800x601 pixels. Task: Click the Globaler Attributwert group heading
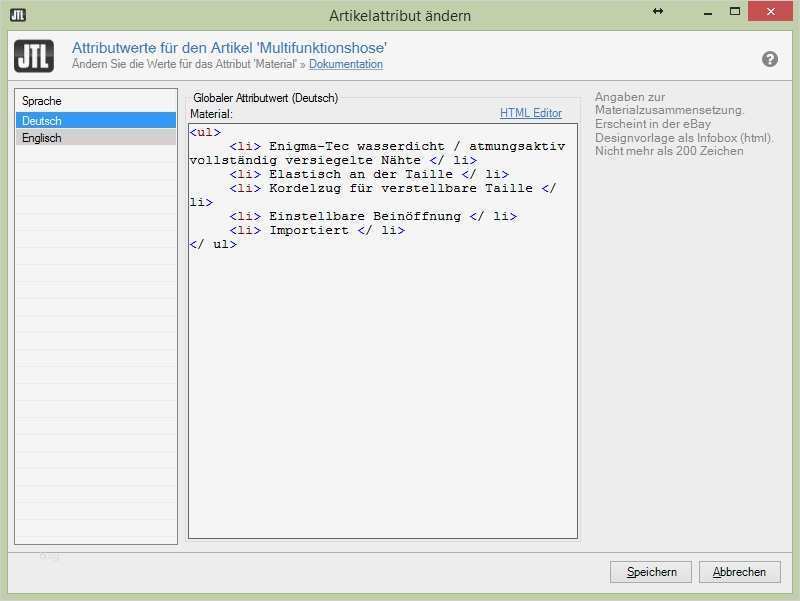click(x=265, y=97)
